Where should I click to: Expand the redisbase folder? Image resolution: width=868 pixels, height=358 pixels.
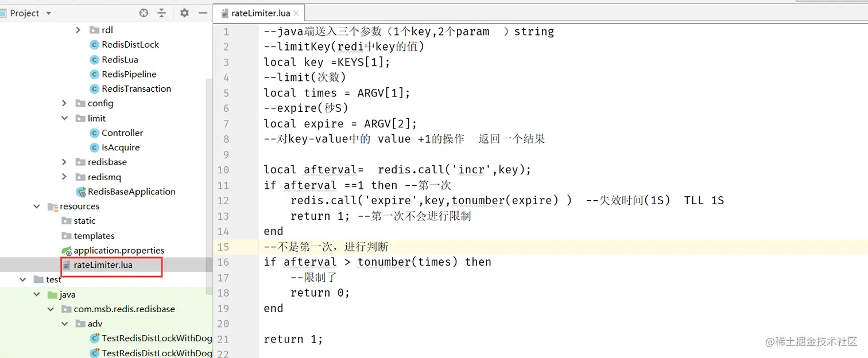point(64,162)
